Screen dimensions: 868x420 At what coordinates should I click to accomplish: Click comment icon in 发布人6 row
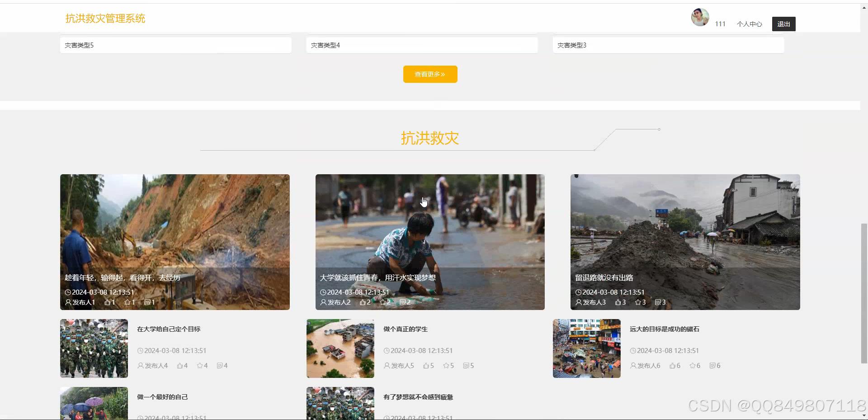[x=712, y=366]
